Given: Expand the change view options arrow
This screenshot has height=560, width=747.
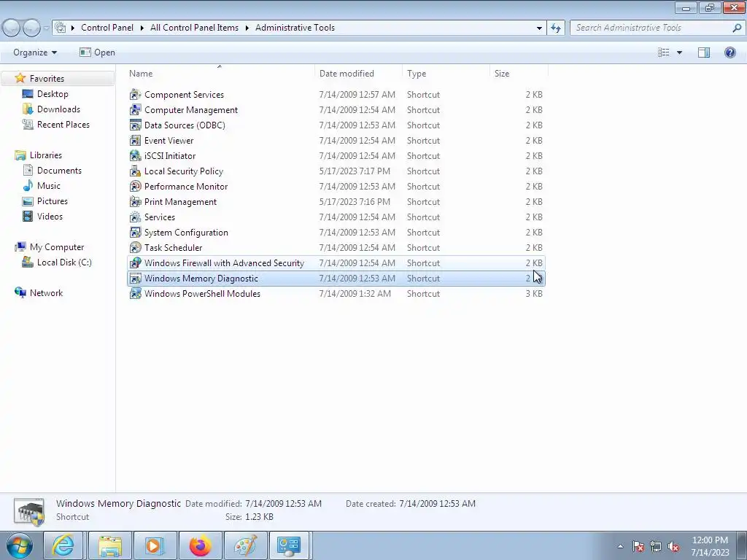Looking at the screenshot, I should click(x=679, y=52).
